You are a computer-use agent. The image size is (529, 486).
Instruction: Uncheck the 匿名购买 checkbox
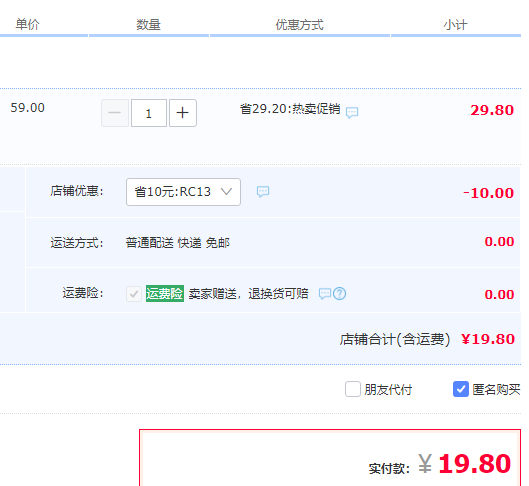461,389
